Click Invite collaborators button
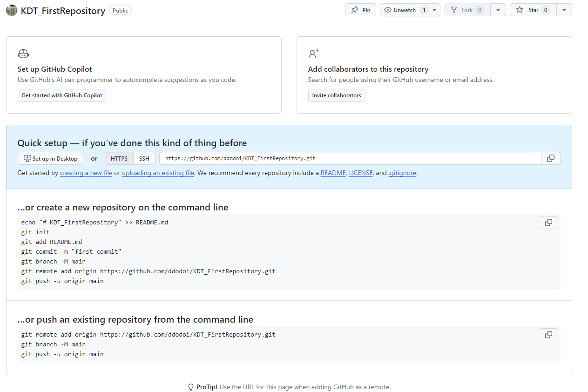The image size is (588, 392). pyautogui.click(x=337, y=95)
